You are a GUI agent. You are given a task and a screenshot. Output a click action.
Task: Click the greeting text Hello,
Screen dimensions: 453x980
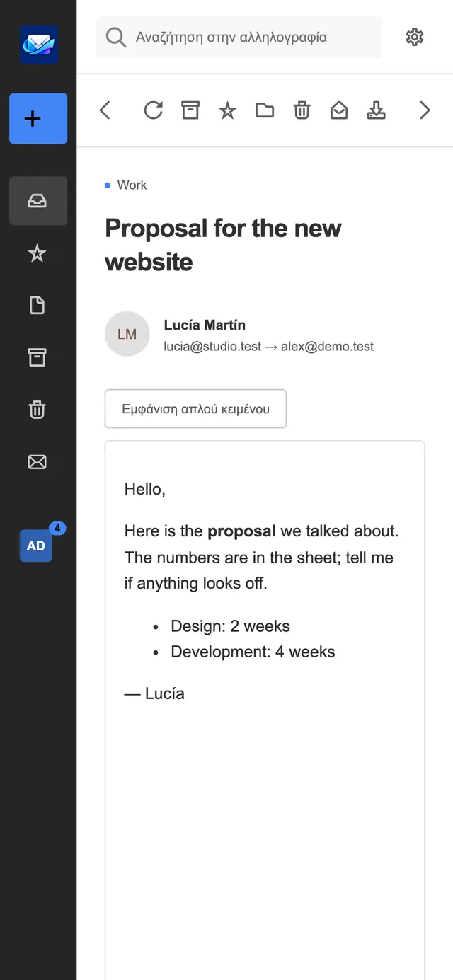[145, 489]
